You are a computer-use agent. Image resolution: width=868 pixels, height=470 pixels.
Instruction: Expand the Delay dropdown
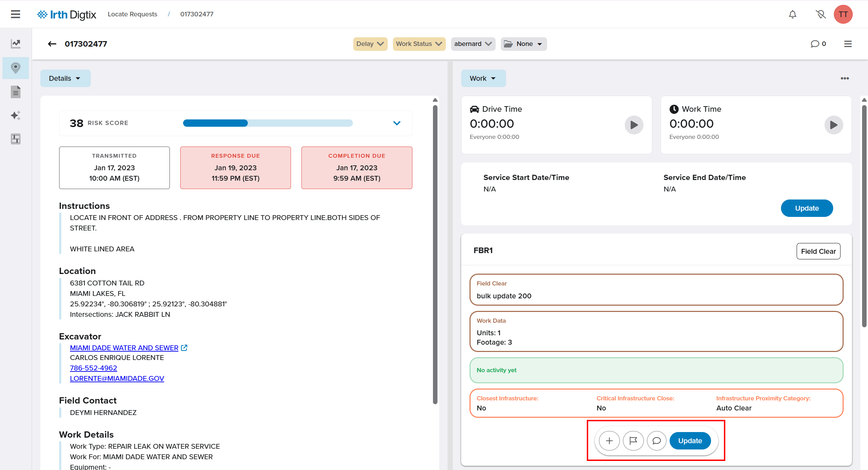[x=370, y=44]
